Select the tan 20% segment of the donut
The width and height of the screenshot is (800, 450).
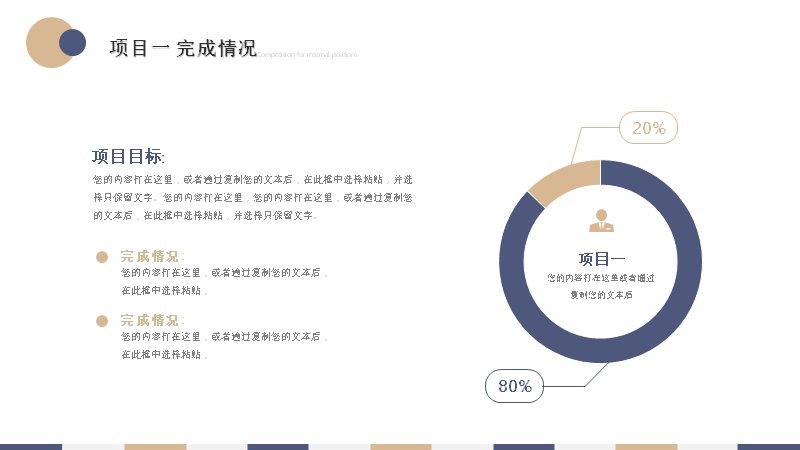[567, 180]
